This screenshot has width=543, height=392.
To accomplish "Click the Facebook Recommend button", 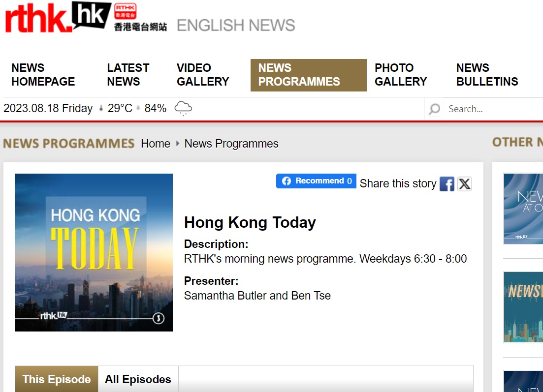I will tap(316, 181).
